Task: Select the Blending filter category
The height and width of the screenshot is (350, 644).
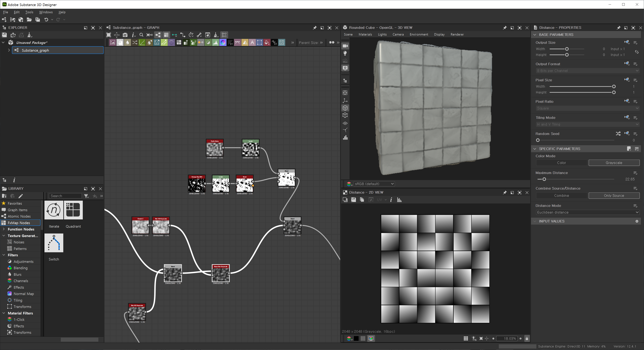Action: coord(20,268)
